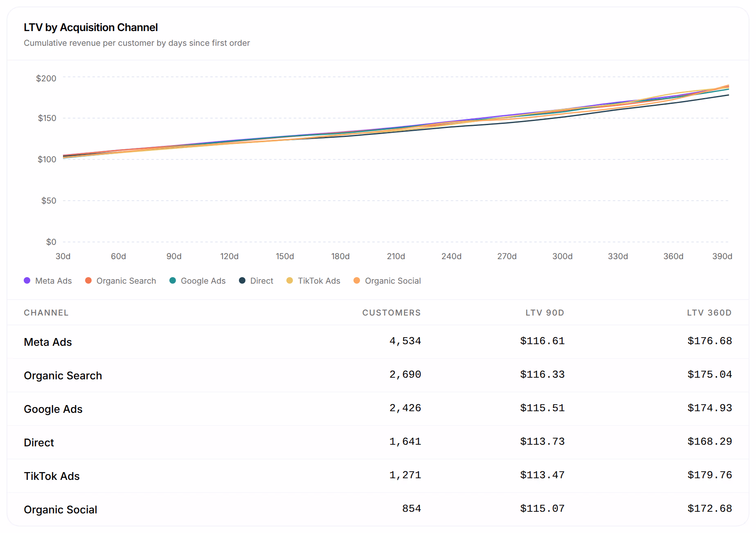Screen dimensions: 756x533
Task: Click the $113.73 LTV 90D value
Action: click(x=542, y=441)
